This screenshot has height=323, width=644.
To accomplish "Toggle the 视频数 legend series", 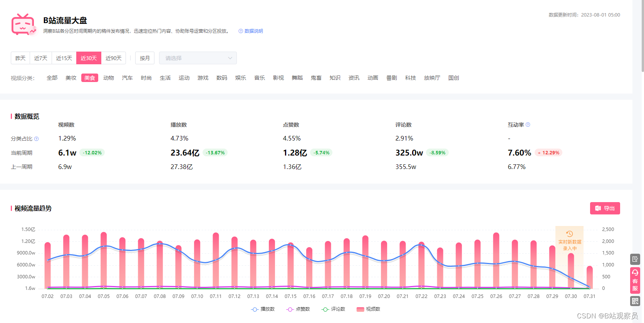I will click(369, 309).
